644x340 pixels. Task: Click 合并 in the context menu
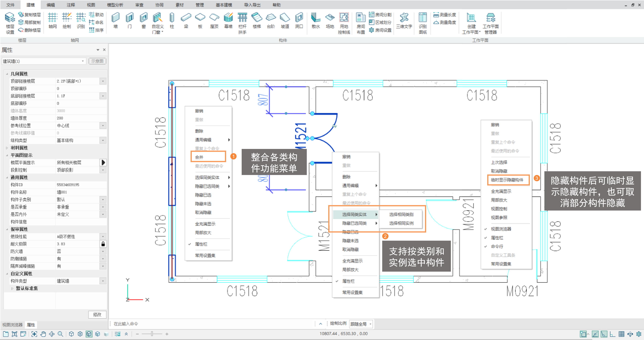199,157
